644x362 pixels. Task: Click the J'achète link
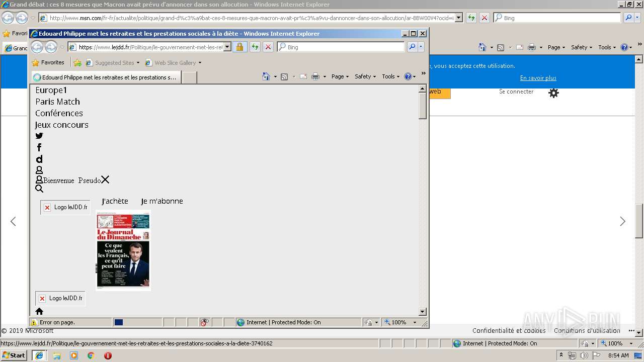click(x=115, y=201)
